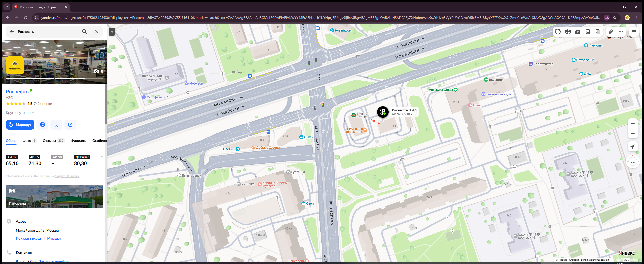Click the Роснефть title link in the card
644x264 pixels.
[x=17, y=92]
